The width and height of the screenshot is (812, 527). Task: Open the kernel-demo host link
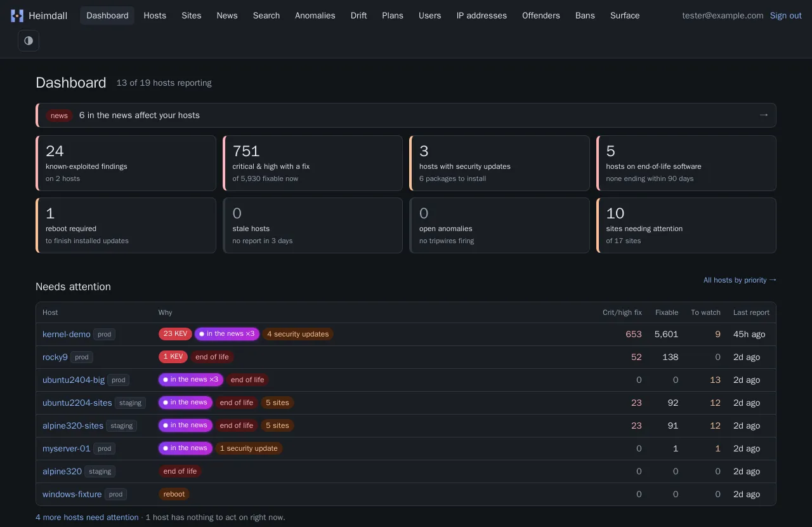coord(67,334)
